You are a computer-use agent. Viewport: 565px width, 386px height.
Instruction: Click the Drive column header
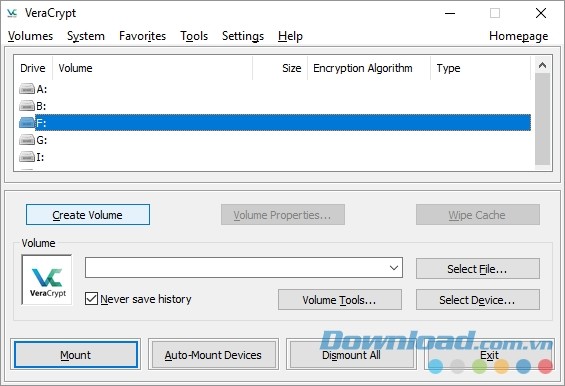tap(33, 68)
